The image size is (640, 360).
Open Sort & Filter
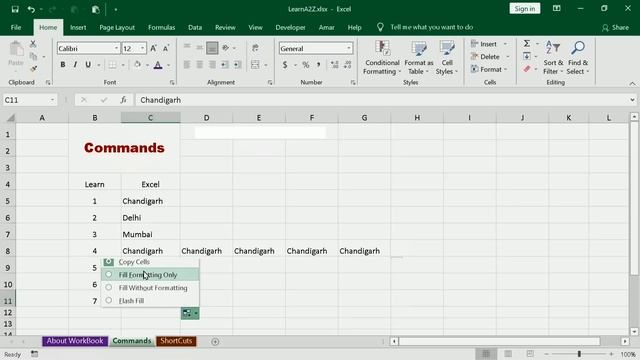click(553, 58)
